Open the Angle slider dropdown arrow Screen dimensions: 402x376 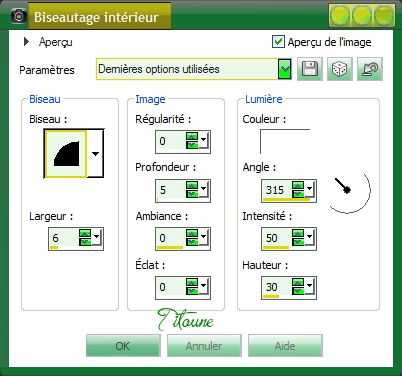pos(309,188)
